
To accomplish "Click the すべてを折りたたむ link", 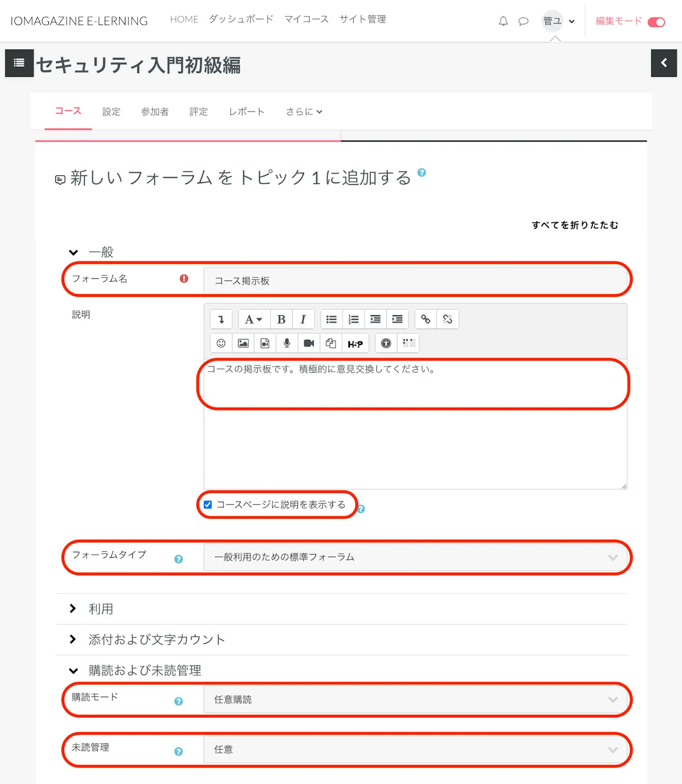I will (575, 225).
